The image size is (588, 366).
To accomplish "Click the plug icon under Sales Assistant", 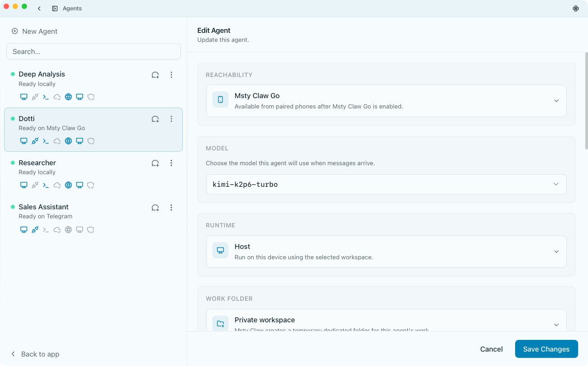I will click(35, 230).
